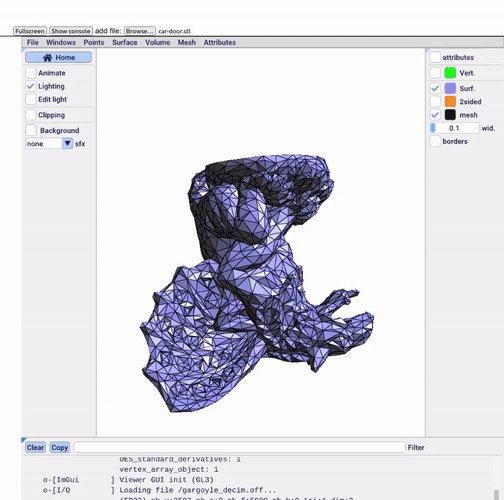Pick the purple Surf. color swatch
Screen dimensions: 504x500
tap(450, 88)
